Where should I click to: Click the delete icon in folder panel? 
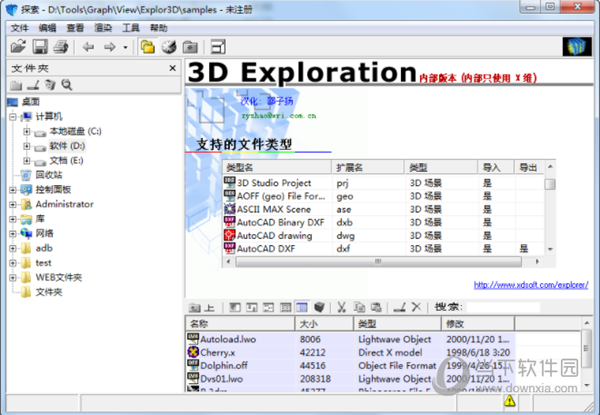point(50,85)
